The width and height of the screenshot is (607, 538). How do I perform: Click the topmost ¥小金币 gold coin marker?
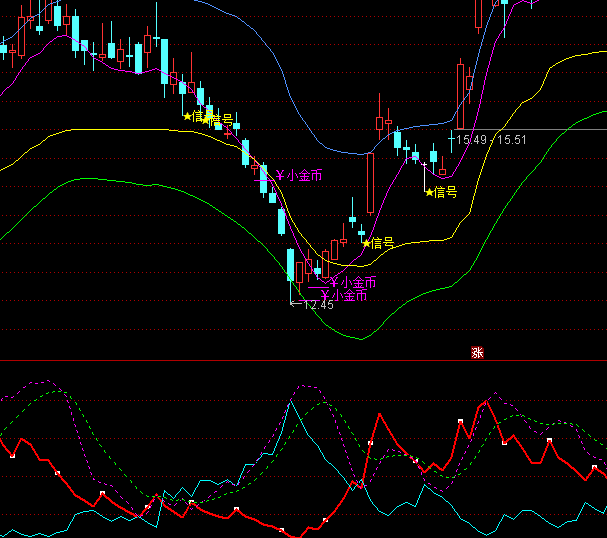coord(299,176)
